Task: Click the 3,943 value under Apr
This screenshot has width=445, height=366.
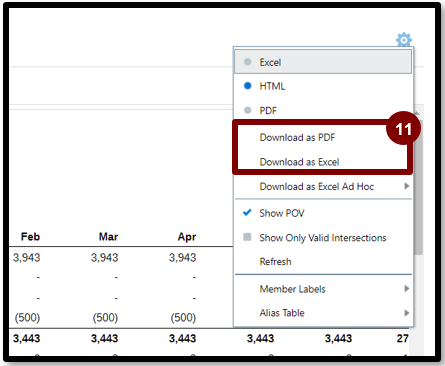Action: (183, 257)
